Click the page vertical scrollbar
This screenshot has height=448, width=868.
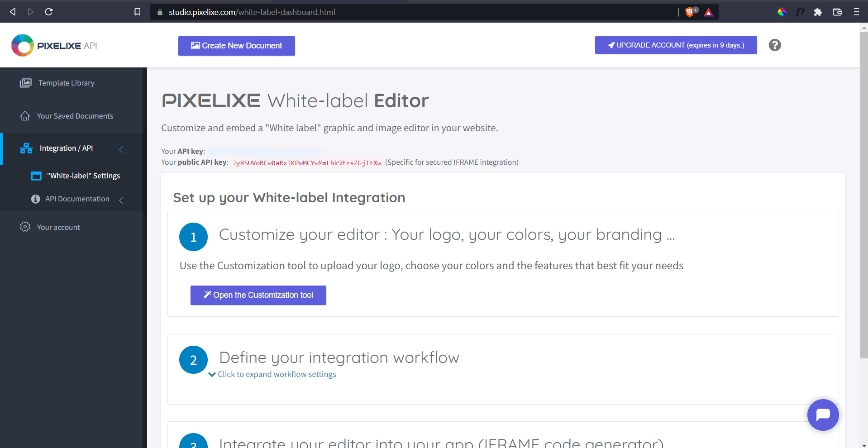click(x=863, y=195)
